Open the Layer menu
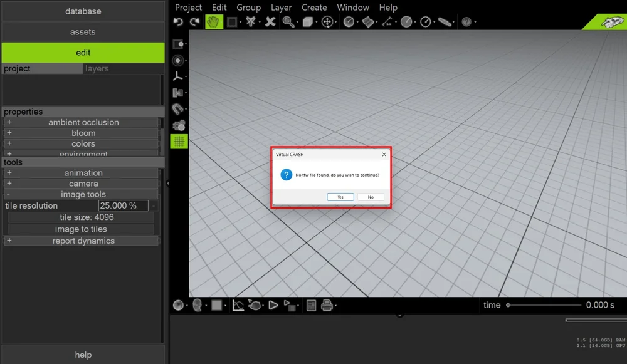The image size is (627, 364). click(x=281, y=7)
